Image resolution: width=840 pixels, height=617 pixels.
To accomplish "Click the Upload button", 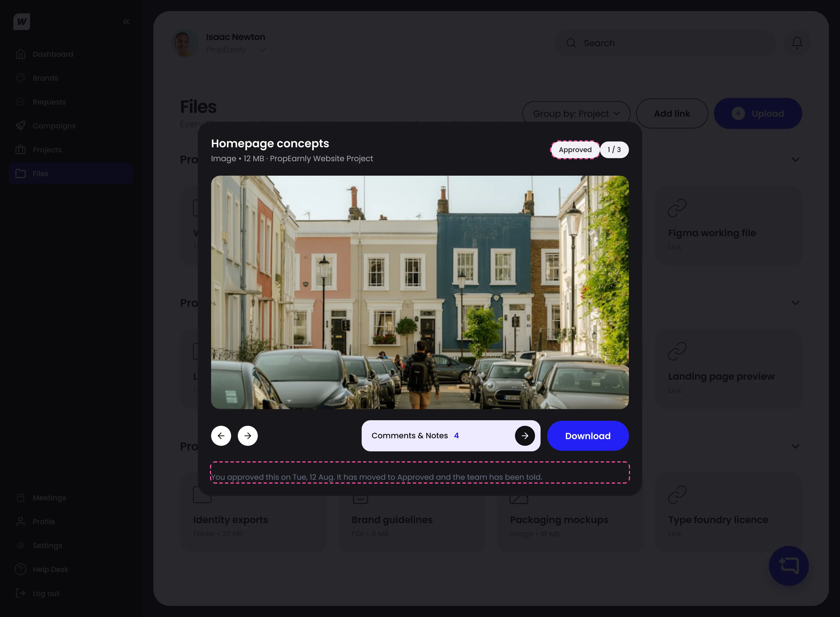I will tap(758, 114).
